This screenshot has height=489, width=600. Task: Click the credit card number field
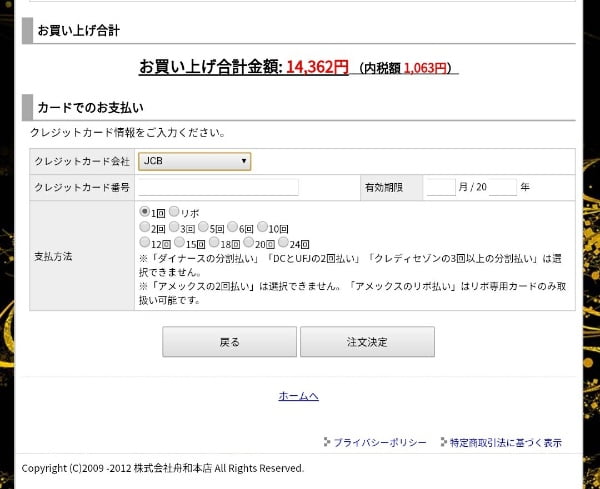[218, 187]
